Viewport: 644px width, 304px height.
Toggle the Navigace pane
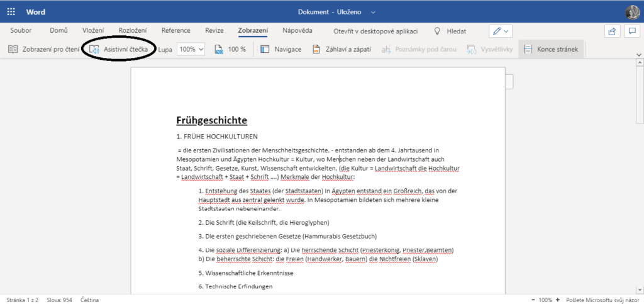[x=281, y=49]
